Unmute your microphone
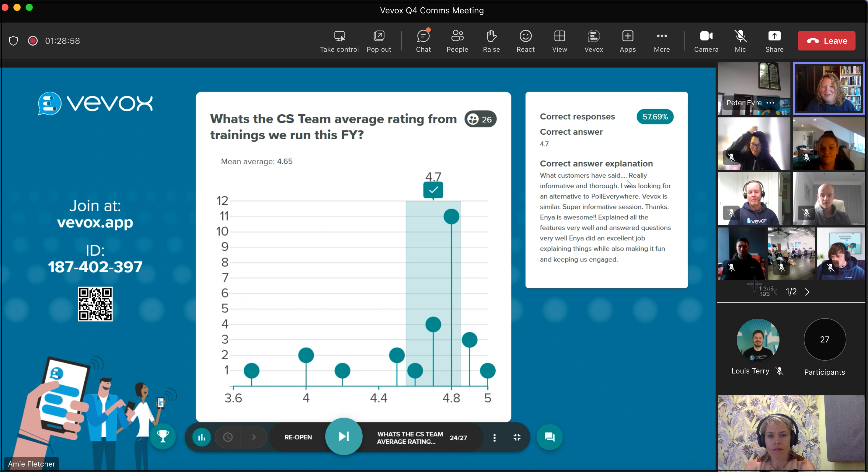The image size is (868, 472). [x=740, y=41]
